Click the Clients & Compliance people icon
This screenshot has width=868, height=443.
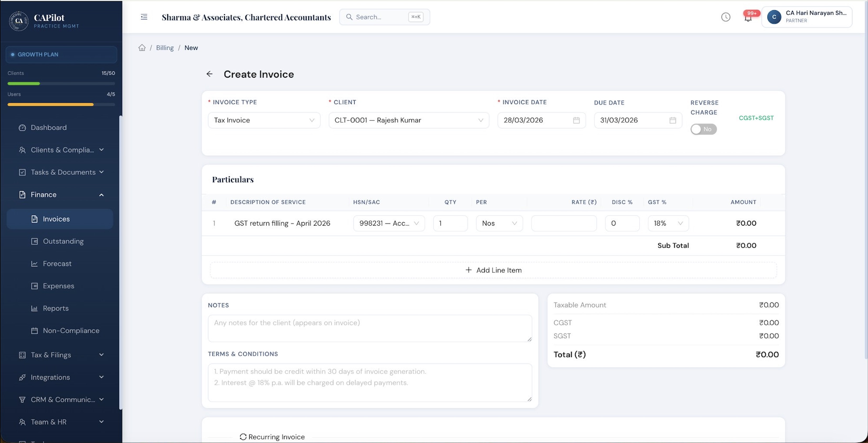pyautogui.click(x=22, y=150)
